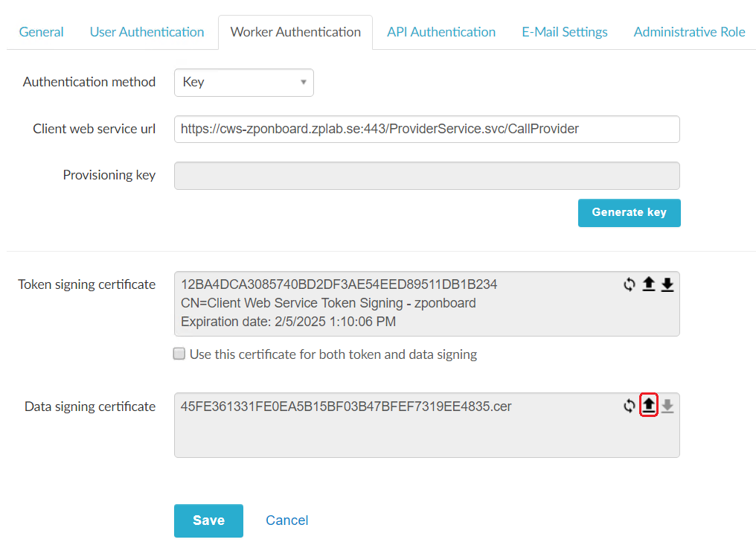Click the Client web service url field

click(426, 129)
